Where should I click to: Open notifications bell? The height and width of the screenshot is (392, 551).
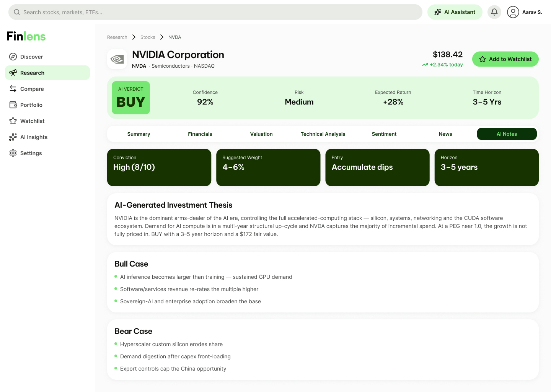(x=494, y=12)
